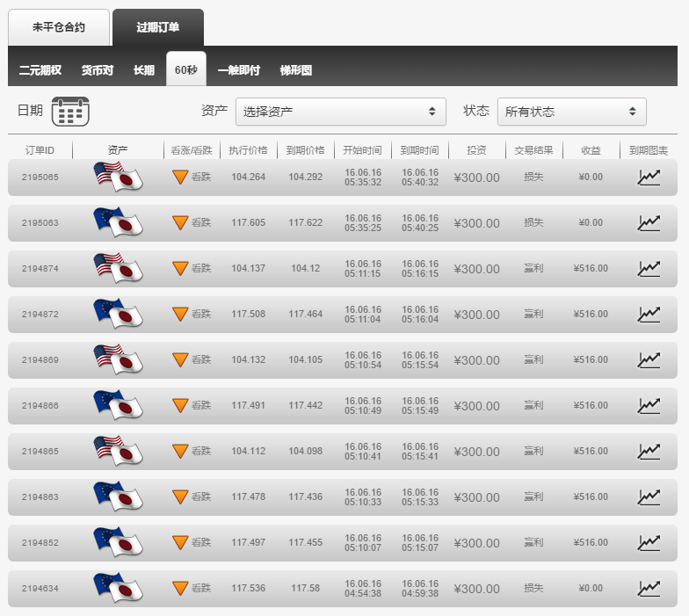The width and height of the screenshot is (689, 616).
Task: Select the 60秒 sub-tab
Action: click(x=186, y=69)
